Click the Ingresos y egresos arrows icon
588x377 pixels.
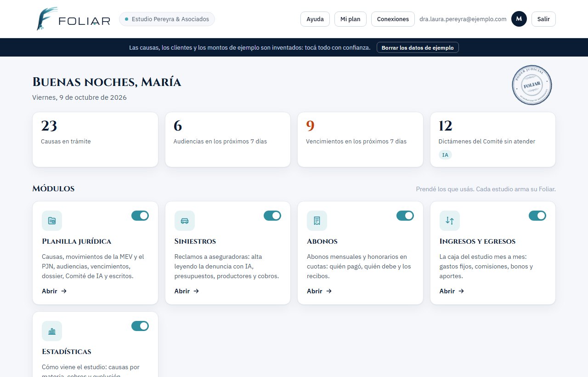(x=450, y=221)
